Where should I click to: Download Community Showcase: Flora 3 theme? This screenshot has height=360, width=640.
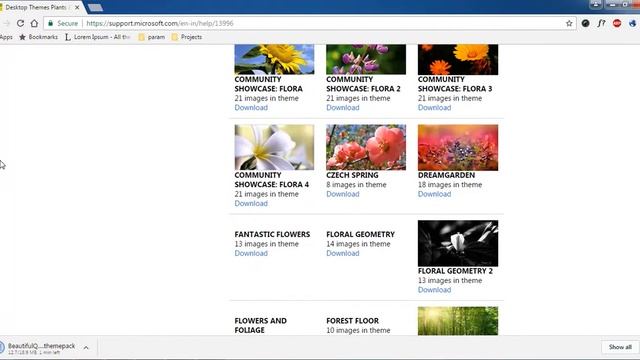click(434, 108)
